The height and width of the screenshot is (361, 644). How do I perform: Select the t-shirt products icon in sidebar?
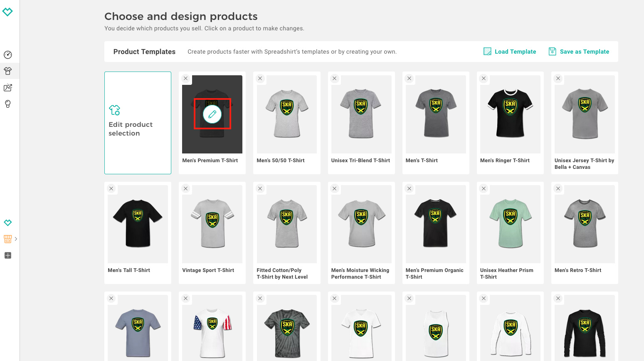point(8,71)
